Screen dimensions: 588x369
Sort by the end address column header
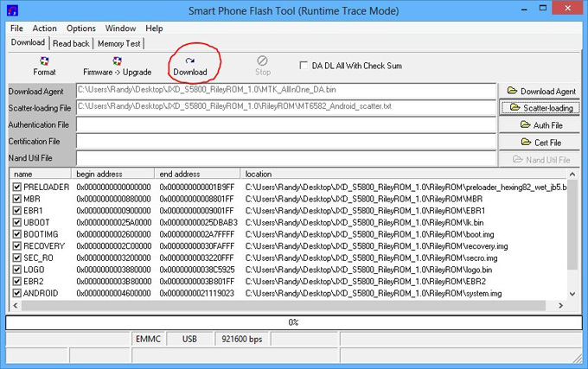click(197, 174)
